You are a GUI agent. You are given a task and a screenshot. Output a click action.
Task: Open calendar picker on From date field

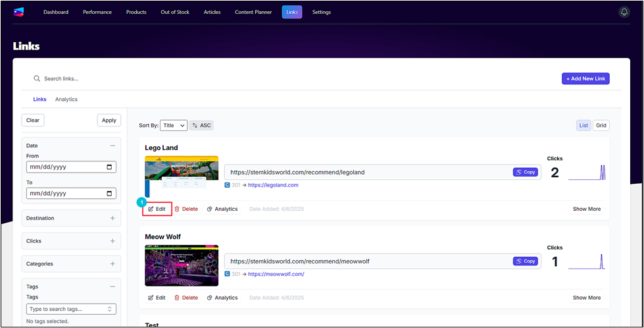(x=109, y=167)
